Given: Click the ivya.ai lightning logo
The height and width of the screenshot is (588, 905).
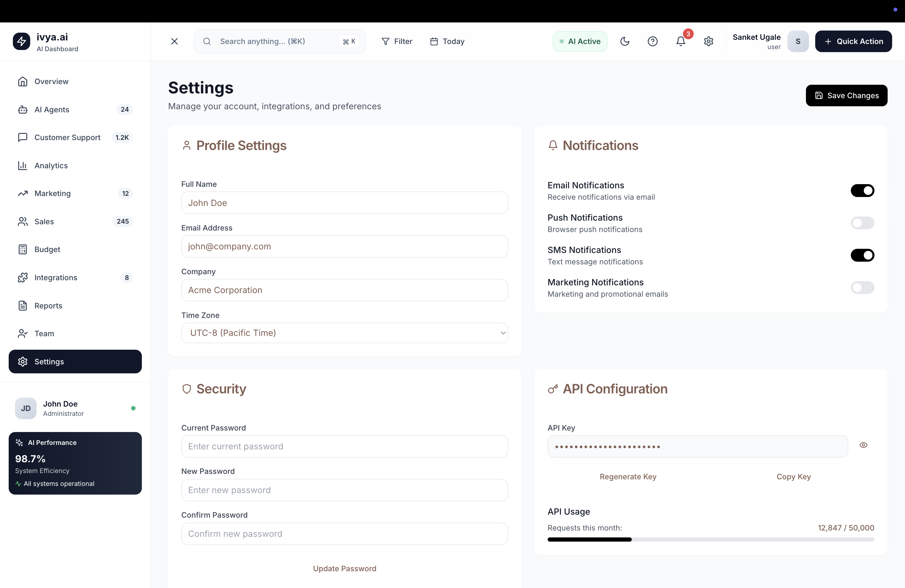Looking at the screenshot, I should [21, 41].
